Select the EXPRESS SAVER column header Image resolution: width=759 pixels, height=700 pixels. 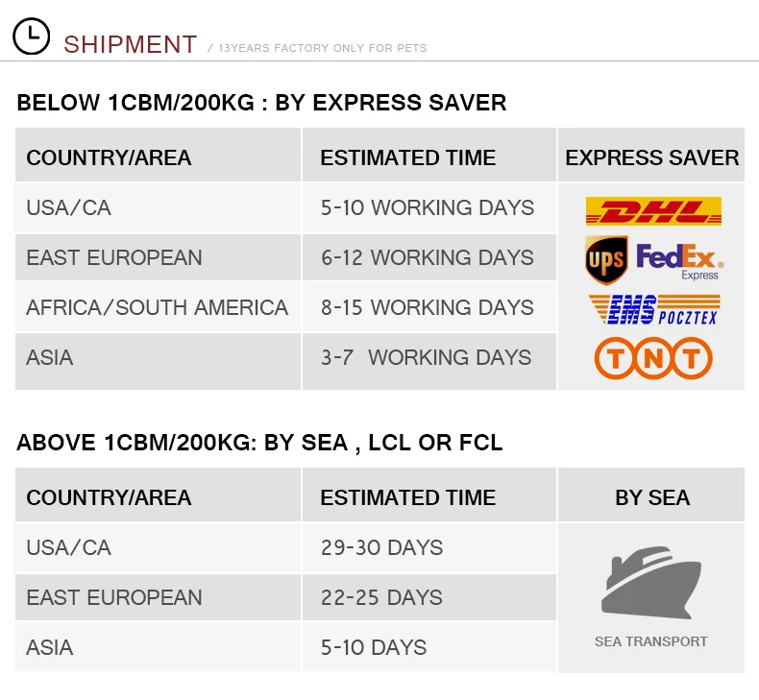coord(651,157)
